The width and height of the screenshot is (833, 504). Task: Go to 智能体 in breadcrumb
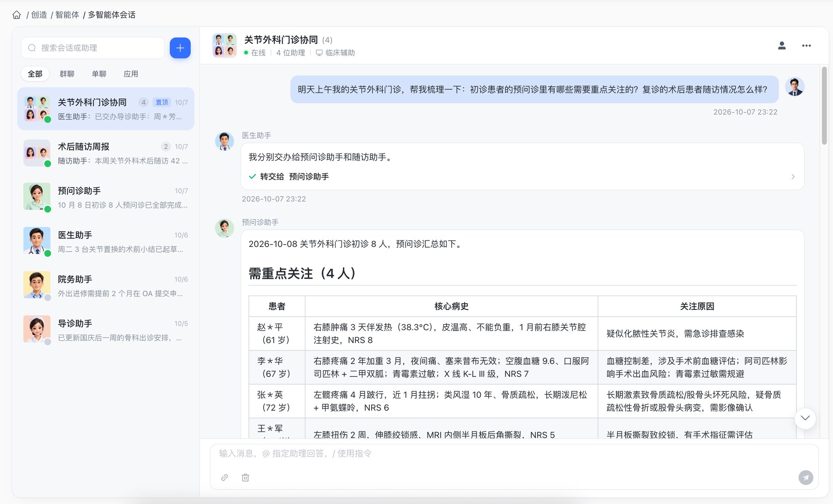point(67,15)
